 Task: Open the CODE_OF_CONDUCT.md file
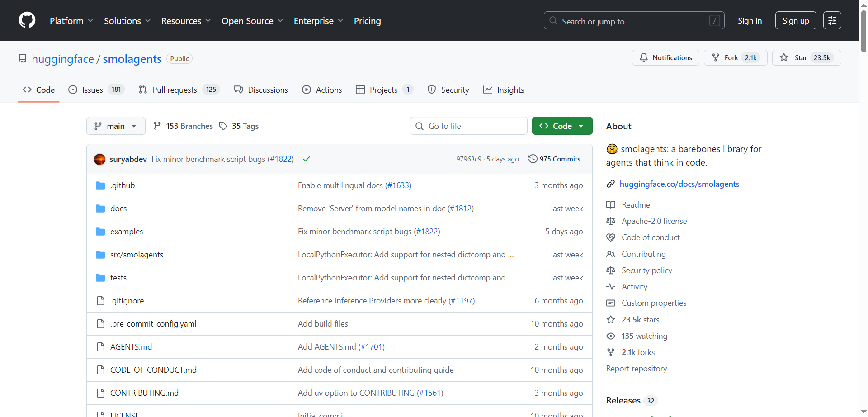point(153,370)
